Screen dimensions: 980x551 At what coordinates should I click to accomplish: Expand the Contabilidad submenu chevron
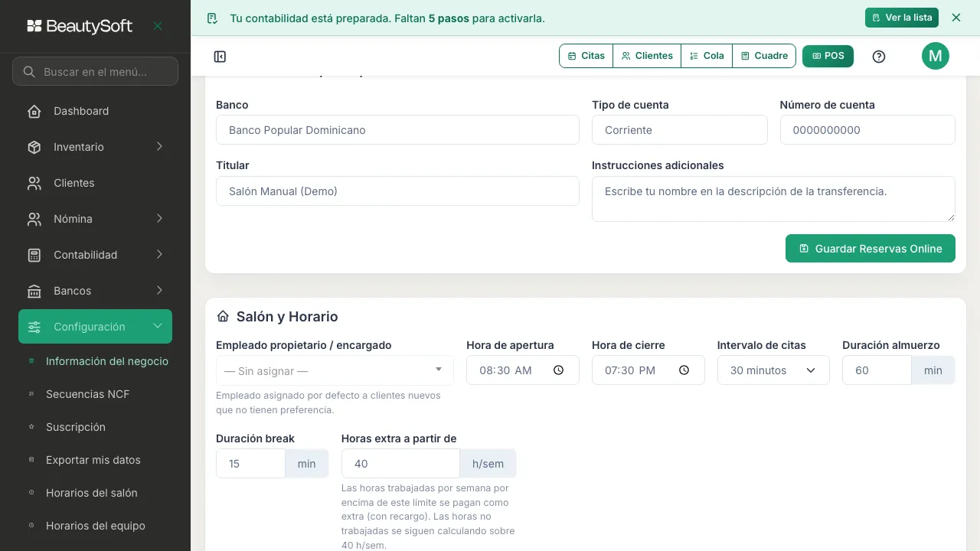tap(159, 255)
